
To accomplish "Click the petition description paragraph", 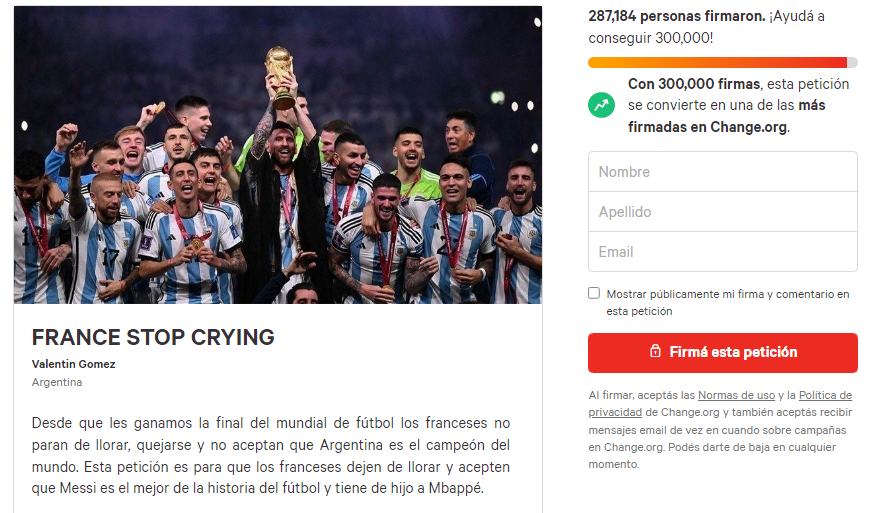I will coord(271,455).
